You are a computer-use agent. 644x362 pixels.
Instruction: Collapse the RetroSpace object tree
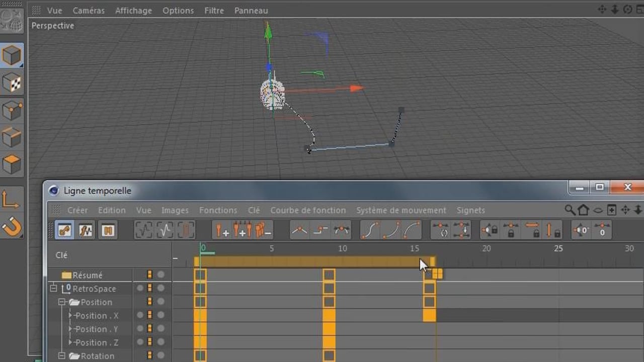click(53, 289)
